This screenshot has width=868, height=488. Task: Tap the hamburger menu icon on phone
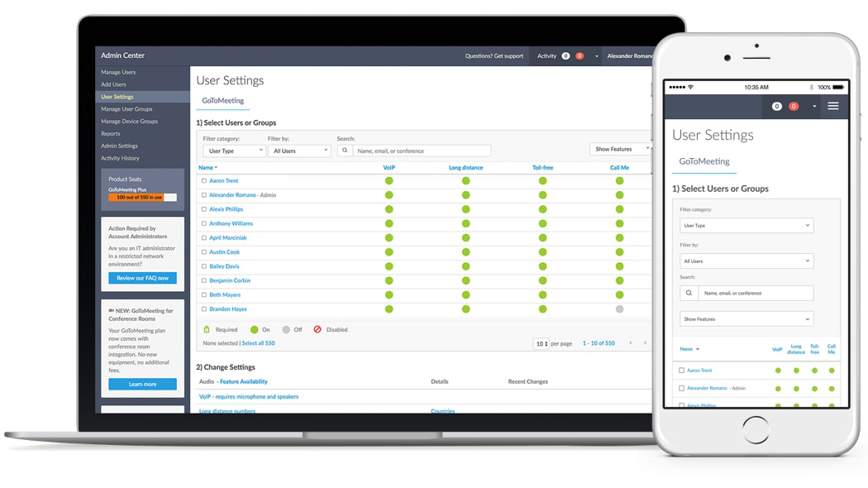[x=832, y=106]
